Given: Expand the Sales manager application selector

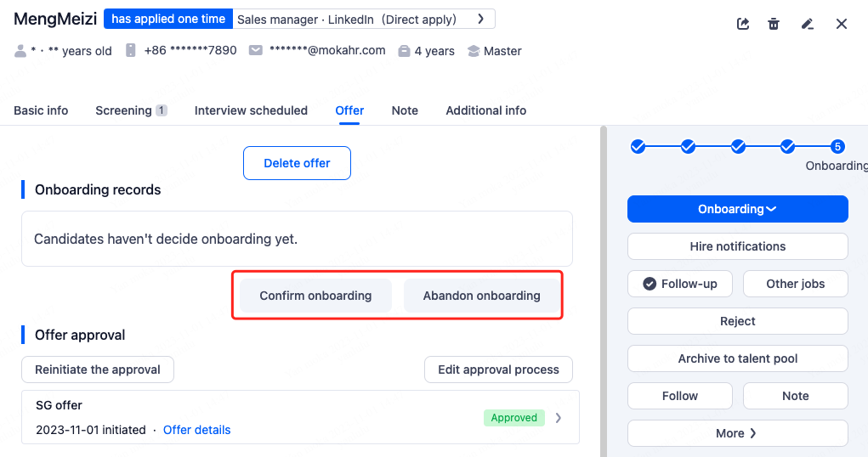Looking at the screenshot, I should coord(481,19).
